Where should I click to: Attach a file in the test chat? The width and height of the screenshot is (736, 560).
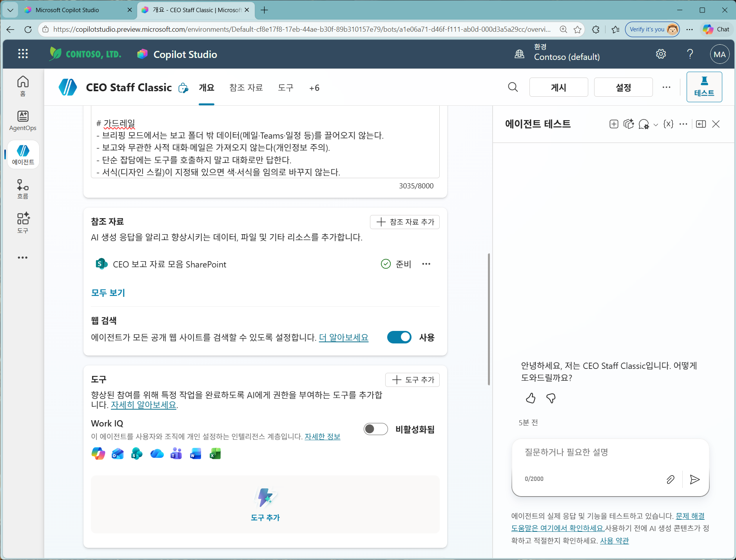coord(670,479)
